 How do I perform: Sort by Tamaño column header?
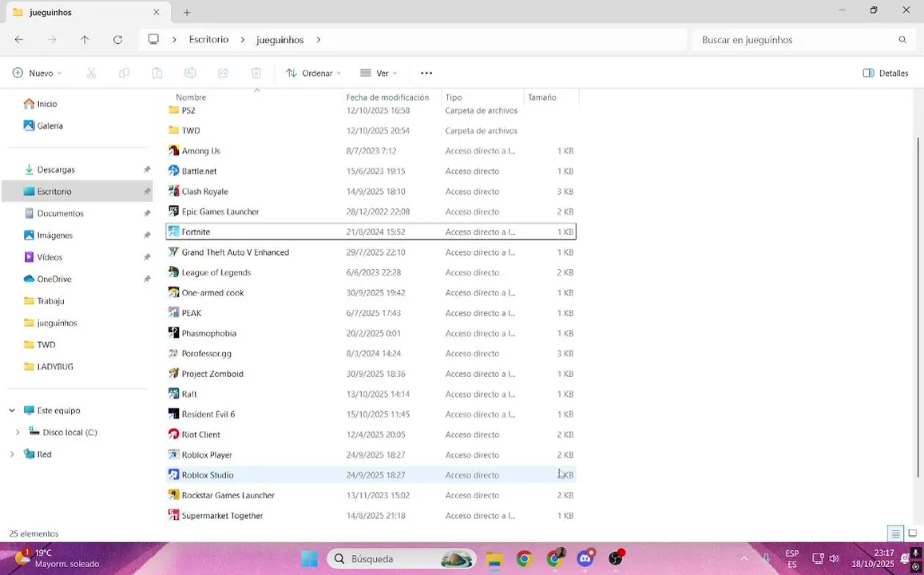(x=542, y=97)
